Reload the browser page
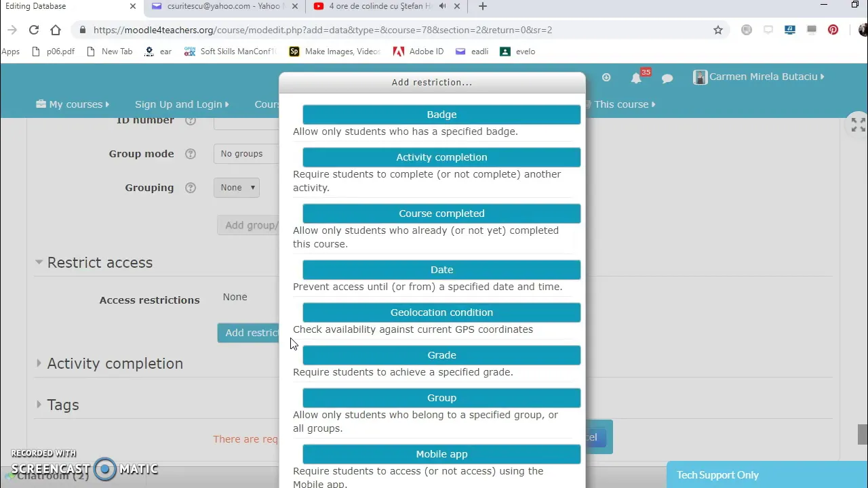This screenshot has width=868, height=488. tap(34, 30)
